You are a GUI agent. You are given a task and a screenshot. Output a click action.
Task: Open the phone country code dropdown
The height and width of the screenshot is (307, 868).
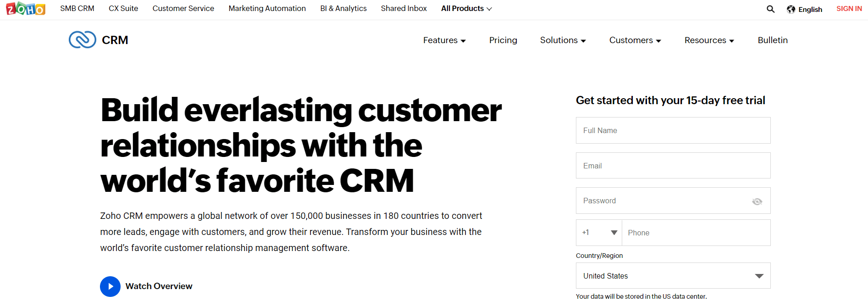(599, 233)
